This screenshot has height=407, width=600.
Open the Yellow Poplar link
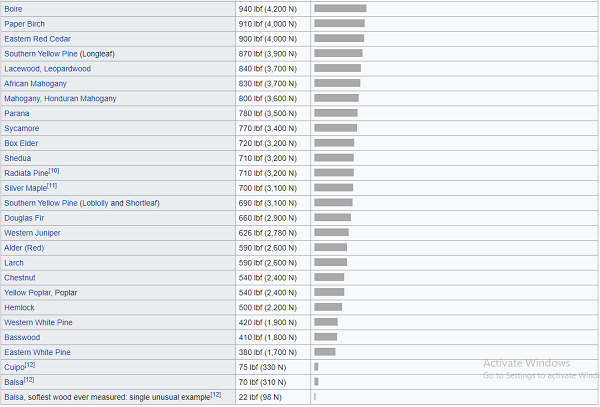tap(27, 292)
